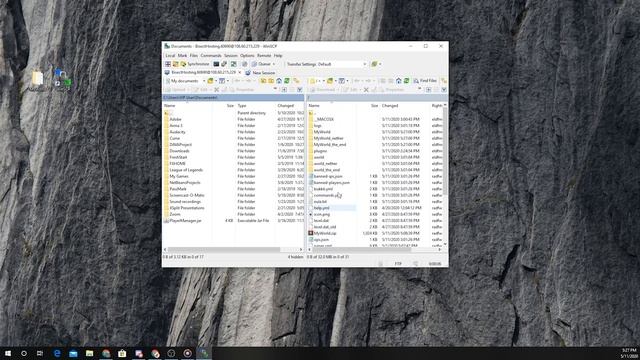Select banned-players.json remote file
The width and height of the screenshot is (640, 360).
coord(331,182)
